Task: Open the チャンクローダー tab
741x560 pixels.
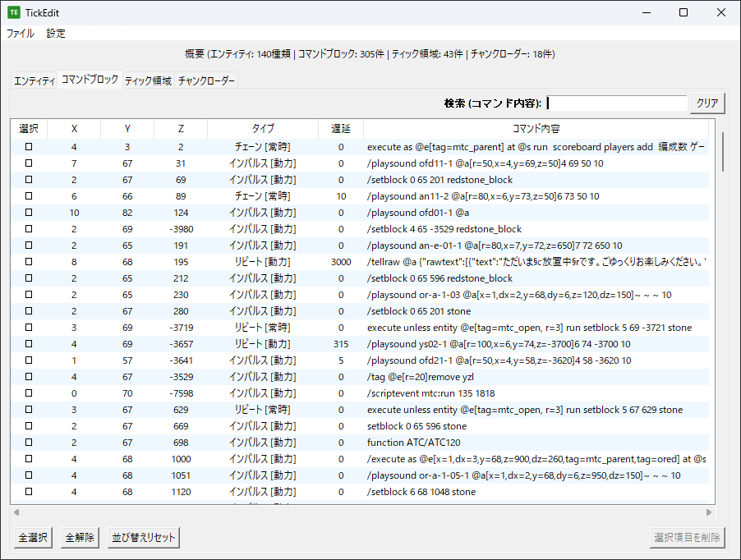Action: tap(206, 80)
